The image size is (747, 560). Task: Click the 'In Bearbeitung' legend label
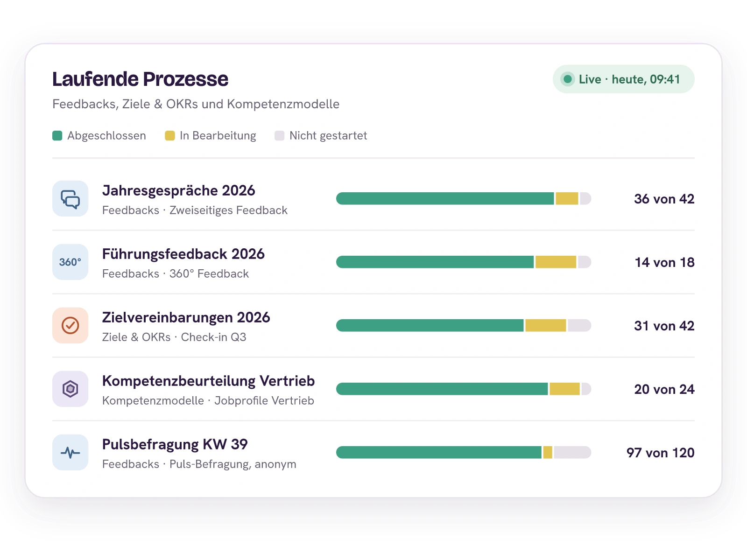pos(218,136)
